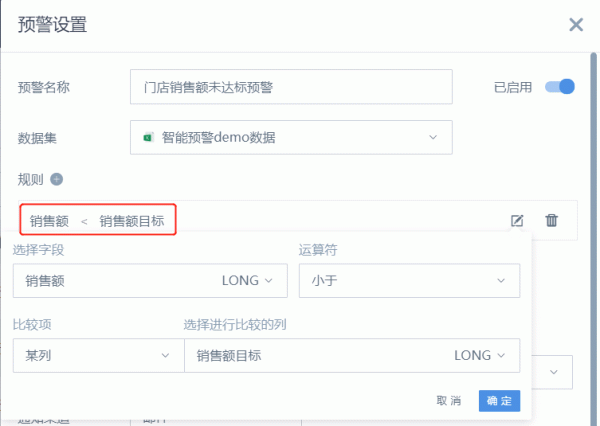Click the 预警名称 input field
Viewport: 600px width, 426px height.
tap(291, 87)
